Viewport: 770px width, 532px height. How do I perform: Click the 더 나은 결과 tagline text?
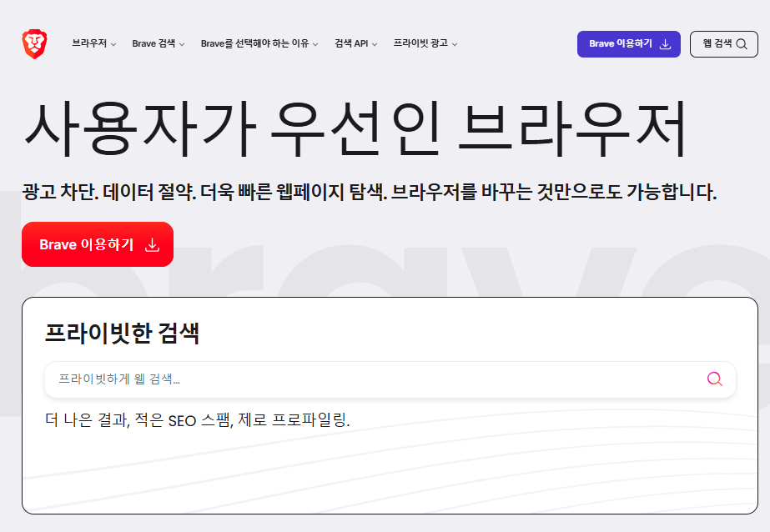click(x=198, y=420)
